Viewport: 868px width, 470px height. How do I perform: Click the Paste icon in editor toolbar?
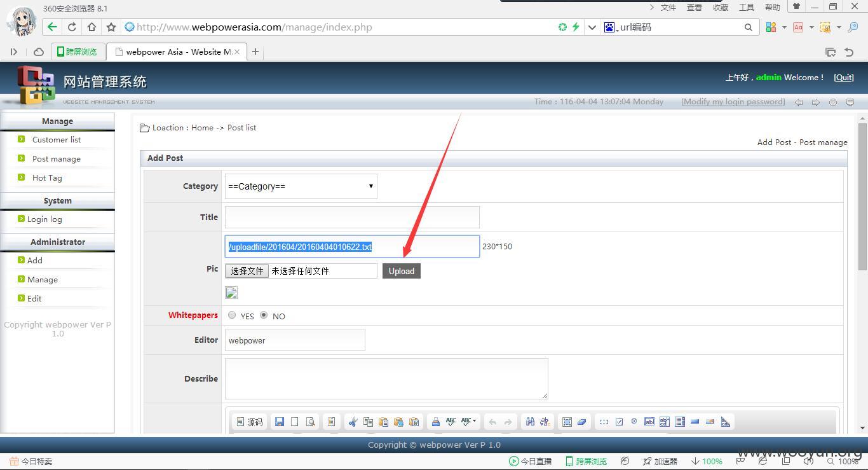click(x=383, y=422)
